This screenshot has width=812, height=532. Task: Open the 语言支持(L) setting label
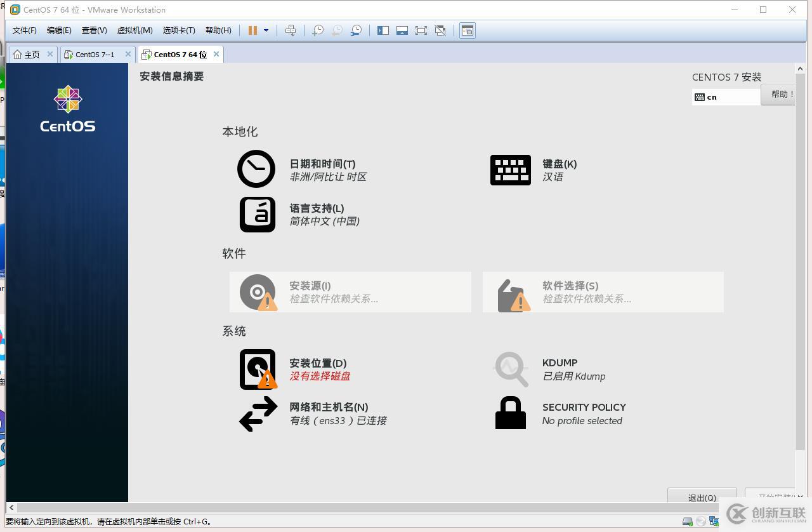317,208
